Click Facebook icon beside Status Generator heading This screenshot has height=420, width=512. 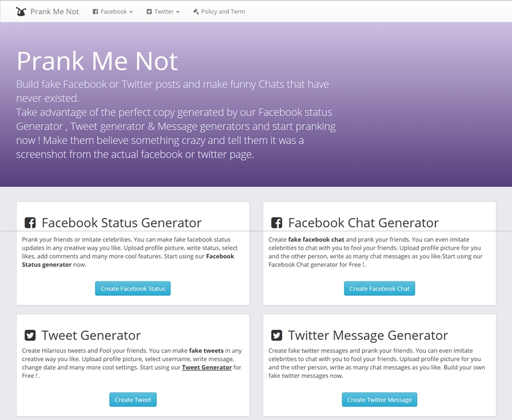[x=30, y=223]
